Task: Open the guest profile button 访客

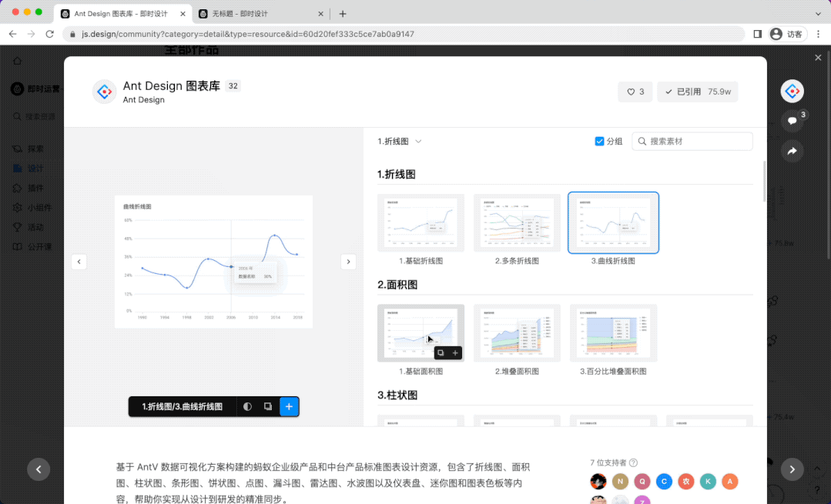Action: point(788,34)
